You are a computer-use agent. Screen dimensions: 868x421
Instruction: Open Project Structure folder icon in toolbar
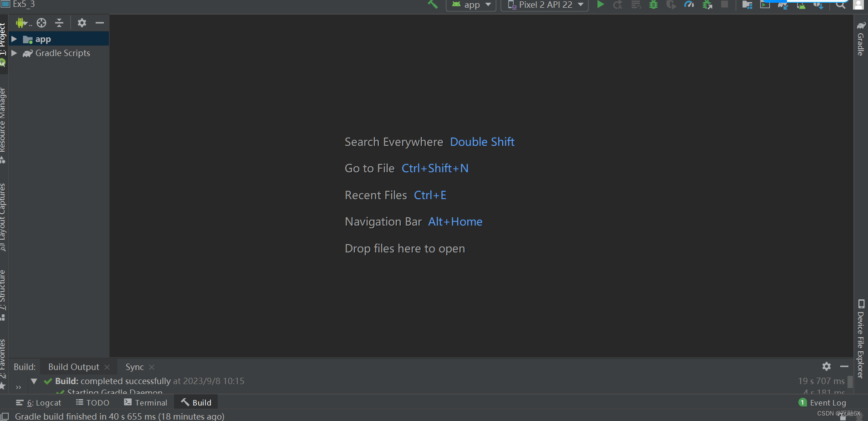747,5
